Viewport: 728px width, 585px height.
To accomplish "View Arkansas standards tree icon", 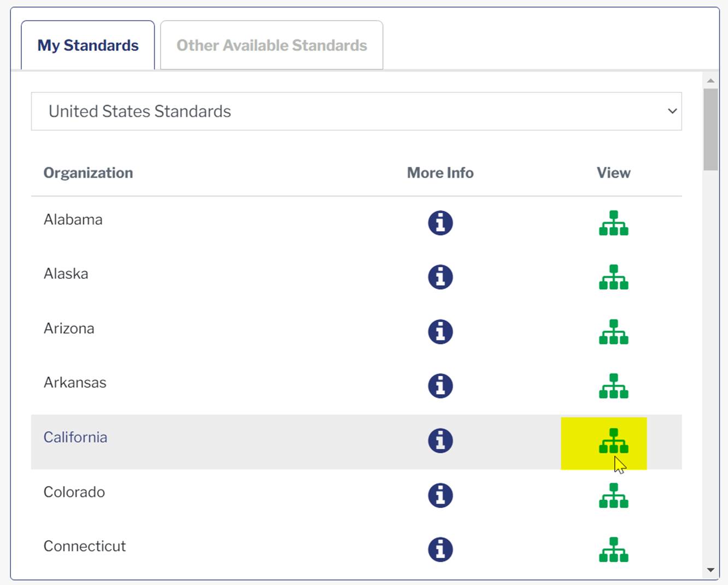I will pyautogui.click(x=614, y=386).
